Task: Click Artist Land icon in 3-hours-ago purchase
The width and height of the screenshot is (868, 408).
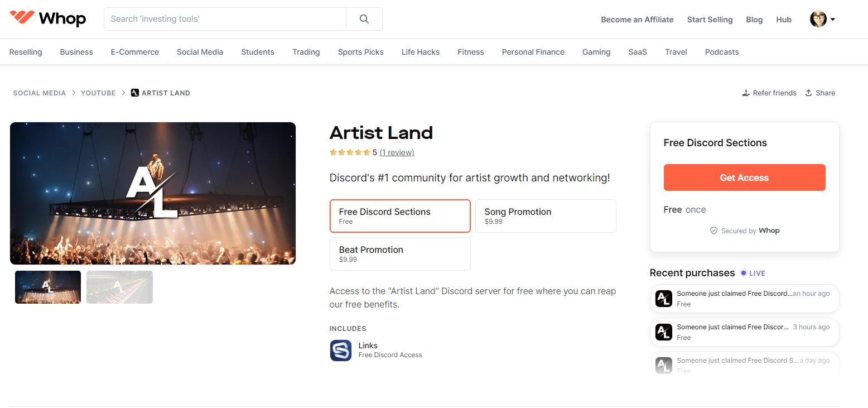Action: tap(664, 332)
